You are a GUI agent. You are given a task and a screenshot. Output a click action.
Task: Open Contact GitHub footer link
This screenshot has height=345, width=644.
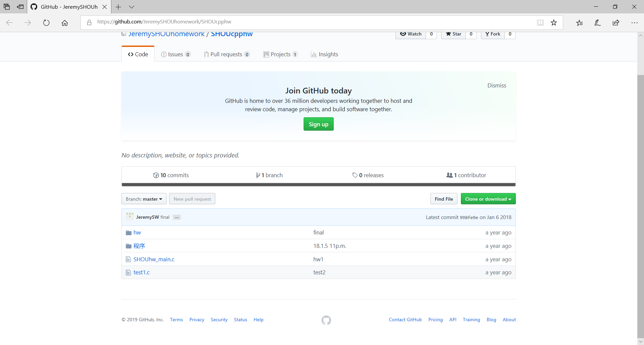click(405, 320)
